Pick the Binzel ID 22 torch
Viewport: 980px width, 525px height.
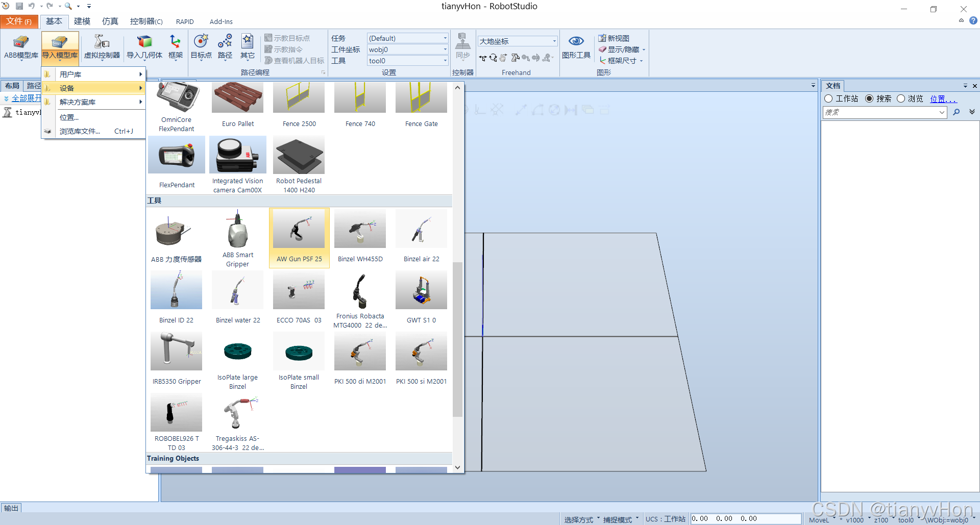[x=176, y=298]
